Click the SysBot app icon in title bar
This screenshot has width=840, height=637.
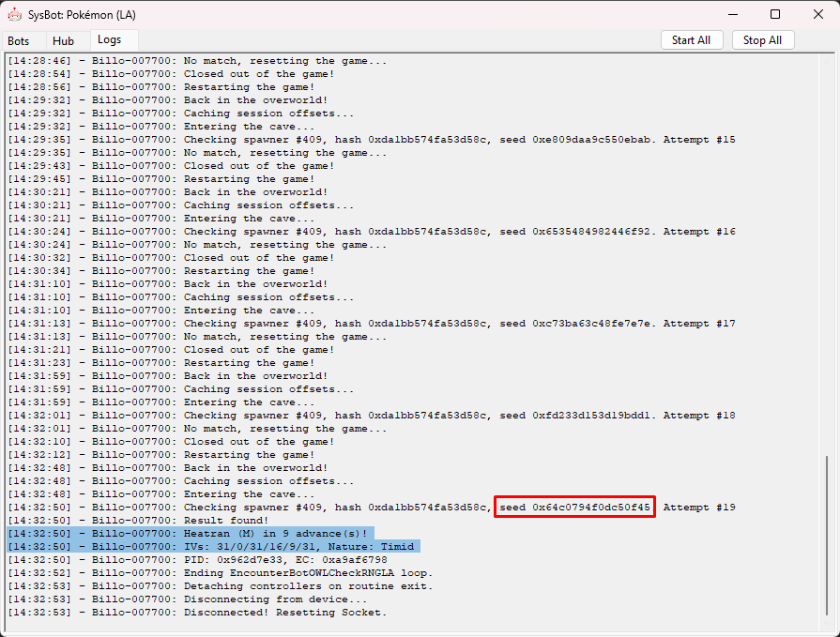(x=14, y=14)
